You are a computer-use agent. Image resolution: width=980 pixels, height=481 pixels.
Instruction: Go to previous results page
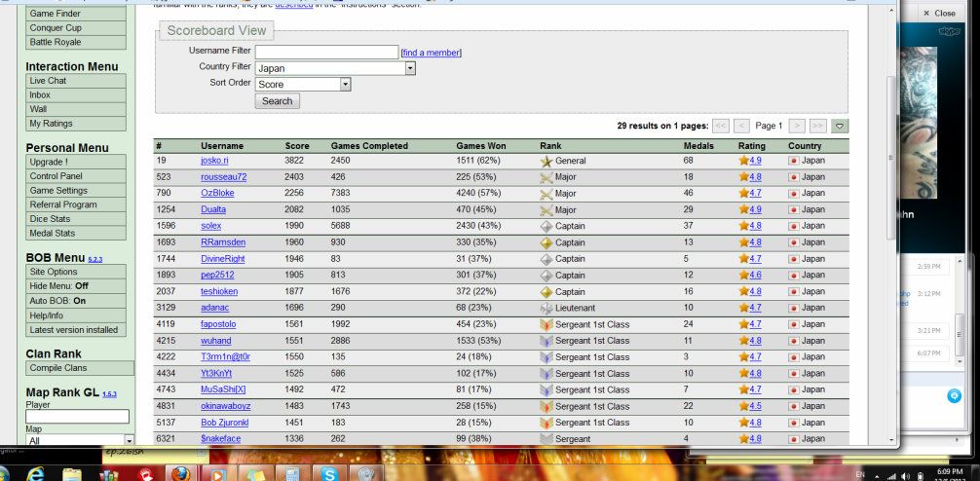pos(742,126)
